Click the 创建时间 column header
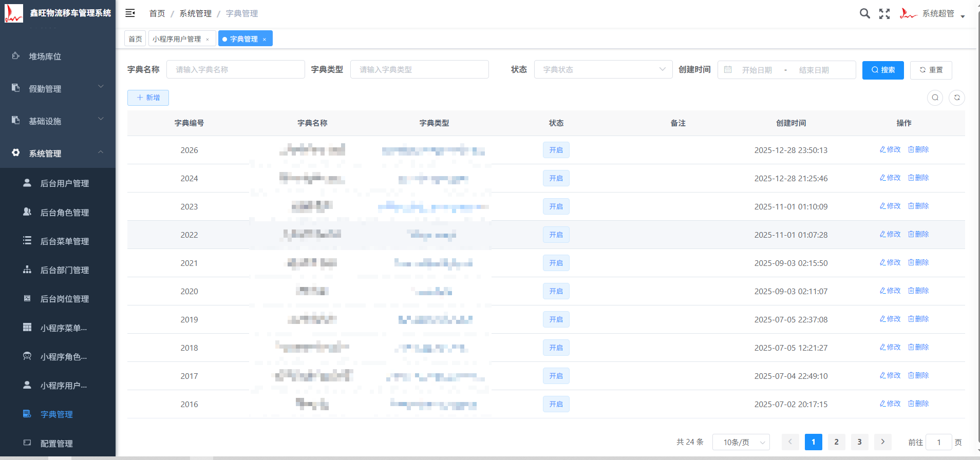Image resolution: width=980 pixels, height=460 pixels. (791, 123)
